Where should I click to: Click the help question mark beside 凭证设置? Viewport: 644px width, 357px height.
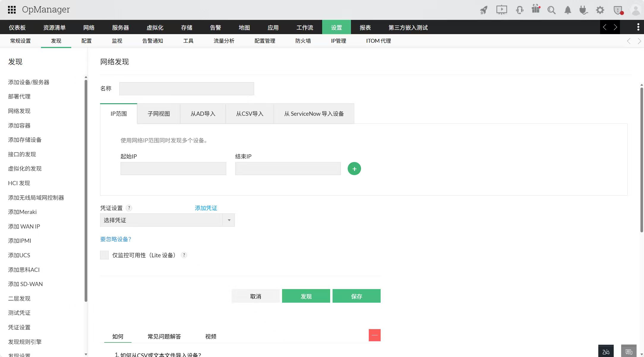click(129, 208)
